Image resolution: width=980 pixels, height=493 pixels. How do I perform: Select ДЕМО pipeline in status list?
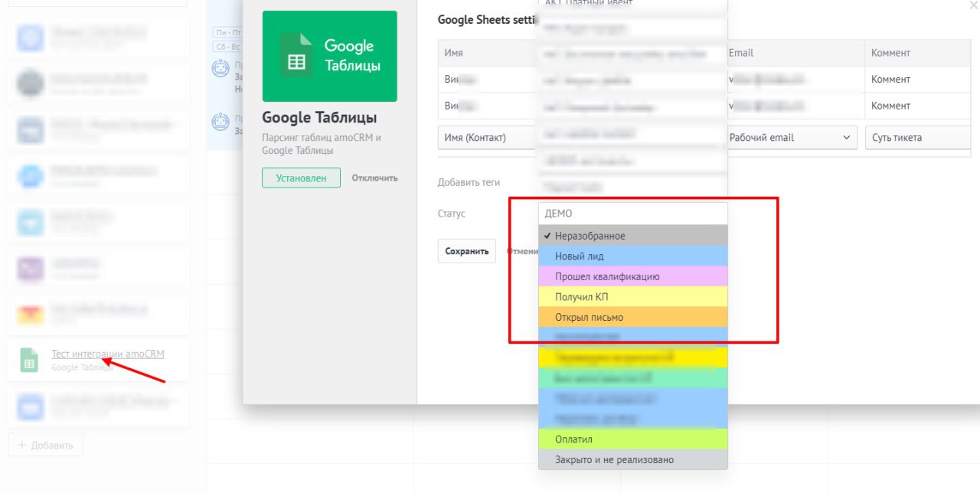tap(632, 214)
